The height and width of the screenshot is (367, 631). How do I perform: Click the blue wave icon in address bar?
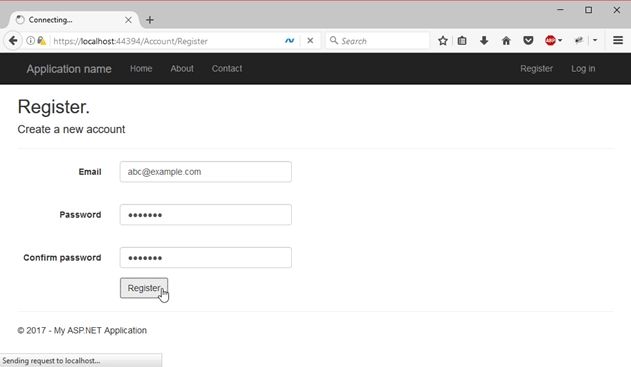289,41
